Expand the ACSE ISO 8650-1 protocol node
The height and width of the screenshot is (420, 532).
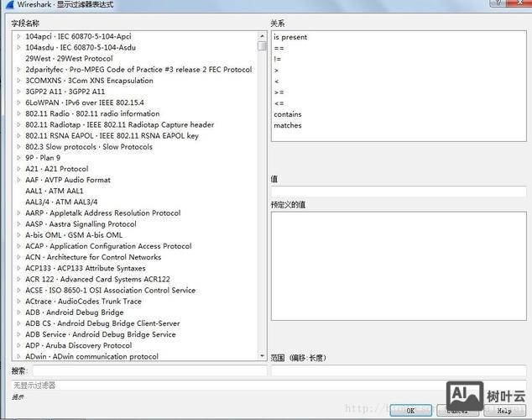[x=18, y=291]
